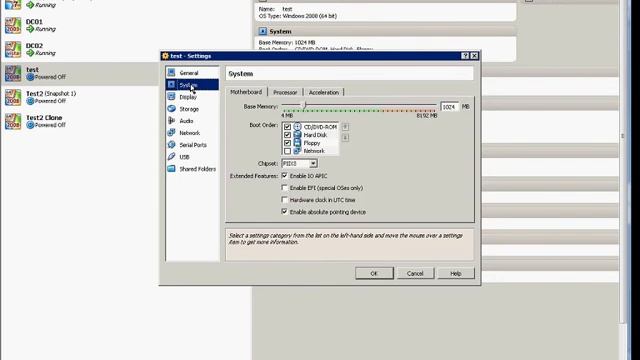Click the Cancel button
Screen dimensions: 640x360
point(415,273)
